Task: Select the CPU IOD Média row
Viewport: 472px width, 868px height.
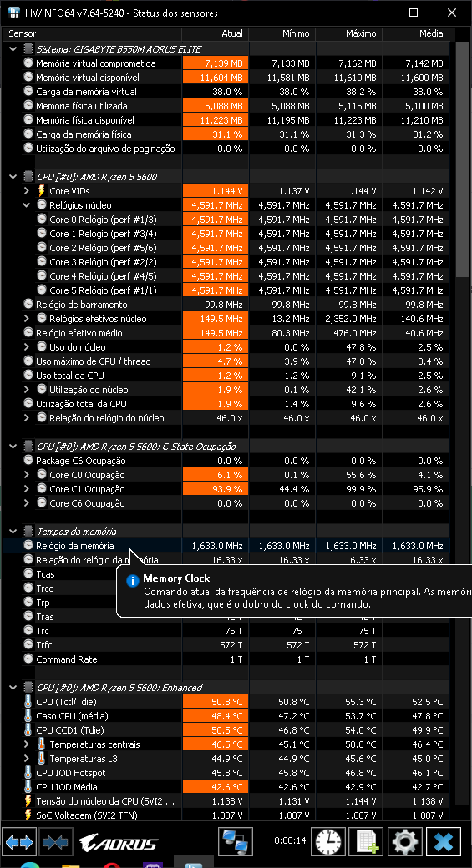Action: [x=226, y=786]
